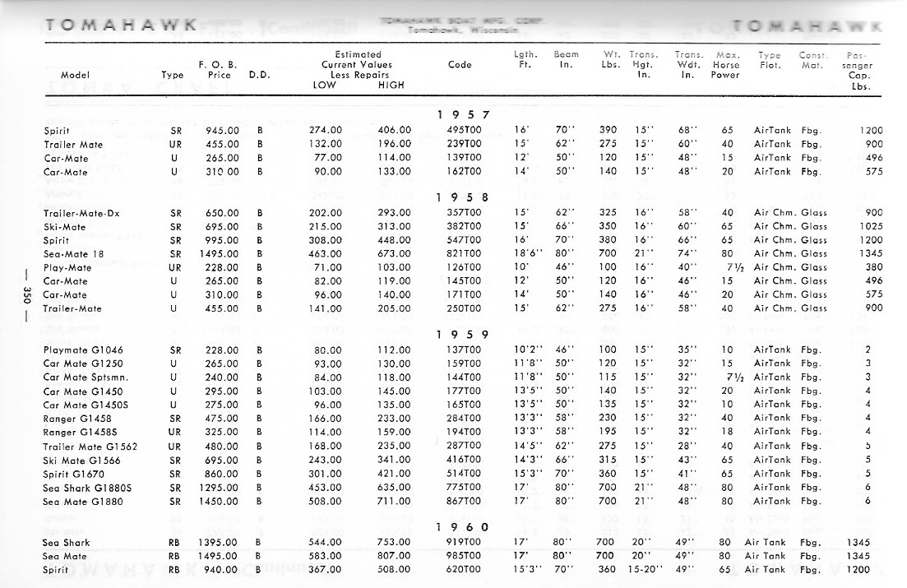Screen dimensions: 907x588
Task: Select the 860.00 price for Spirit G1670
Action: tap(223, 474)
